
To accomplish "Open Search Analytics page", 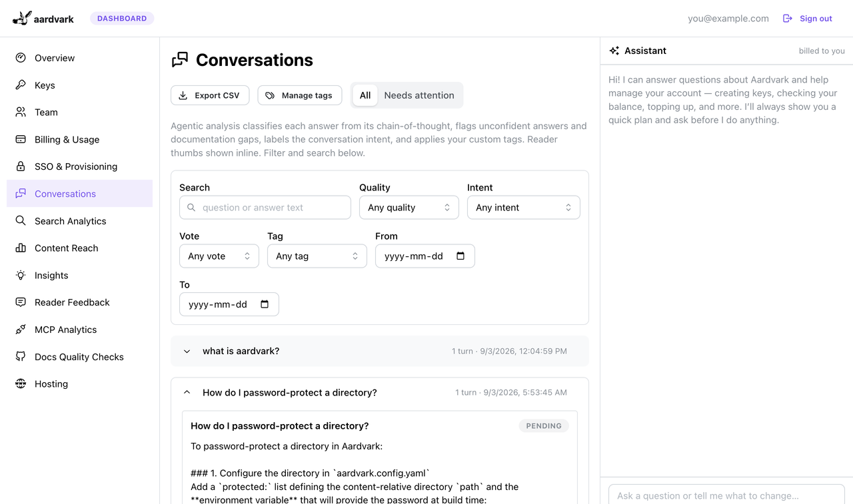I will coord(79,221).
